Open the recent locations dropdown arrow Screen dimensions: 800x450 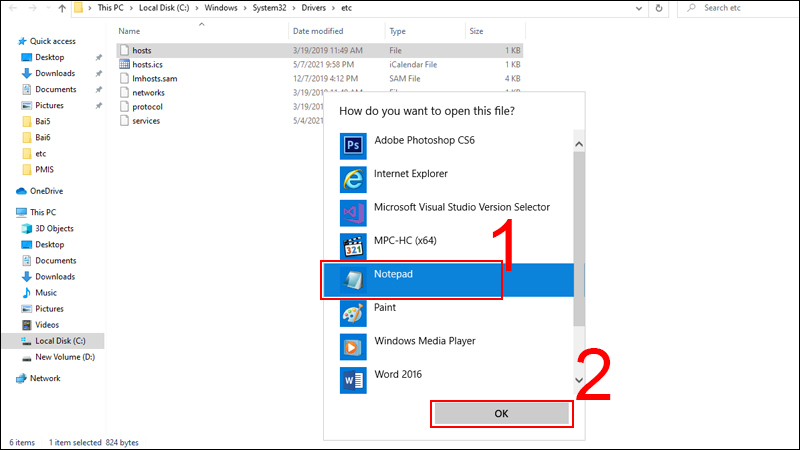click(x=48, y=8)
